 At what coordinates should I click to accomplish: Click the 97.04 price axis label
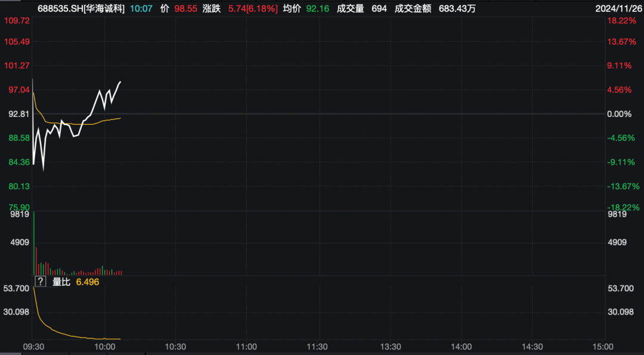pyautogui.click(x=19, y=89)
